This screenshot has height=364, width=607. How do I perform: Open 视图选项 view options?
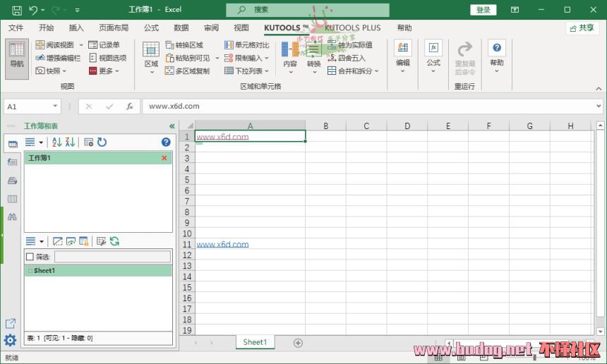(107, 58)
